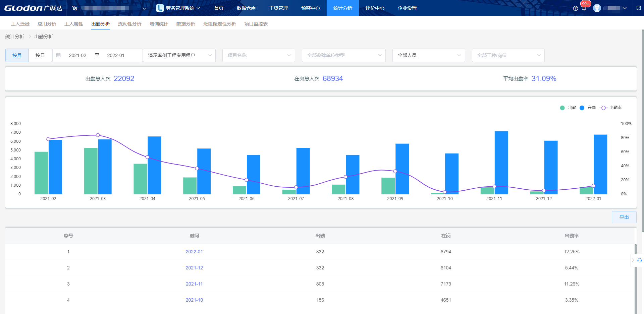This screenshot has height=314, width=644.
Task: Toggle the 出勤 legend series
Action: click(569, 108)
